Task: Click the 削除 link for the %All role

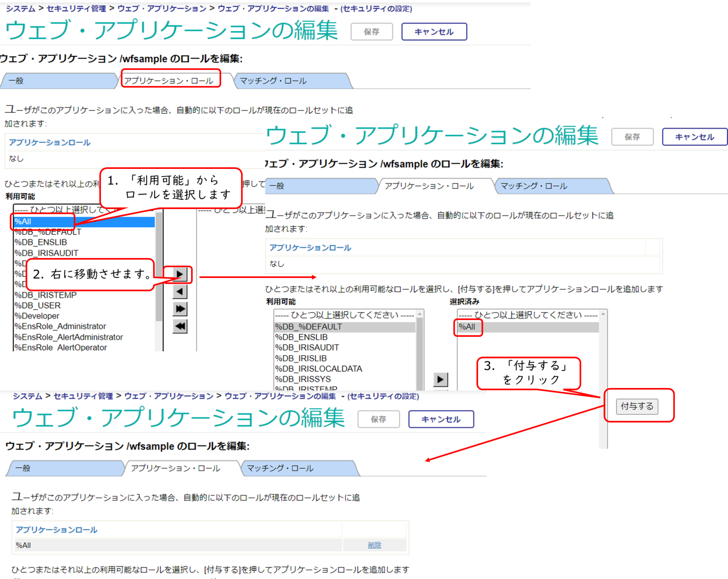Action: (374, 545)
